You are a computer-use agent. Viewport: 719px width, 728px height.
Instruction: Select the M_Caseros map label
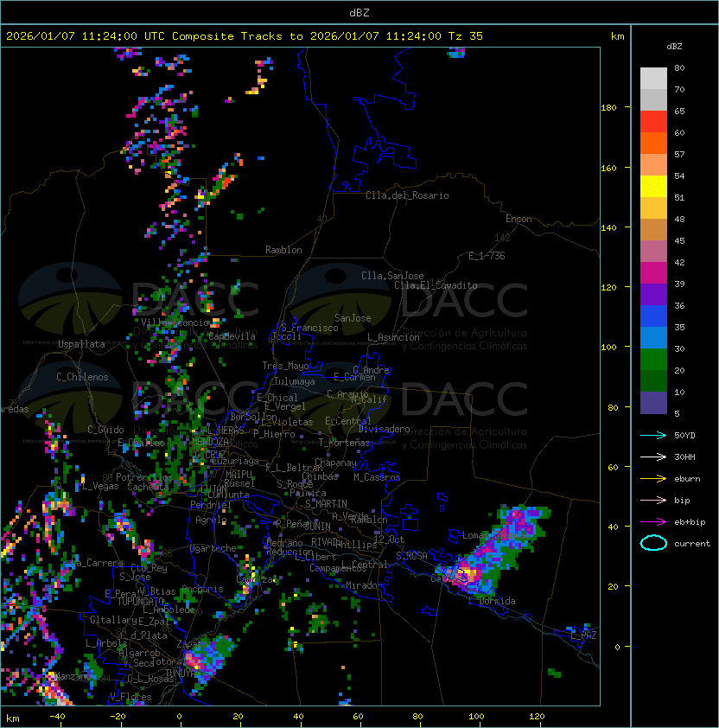[x=377, y=477]
